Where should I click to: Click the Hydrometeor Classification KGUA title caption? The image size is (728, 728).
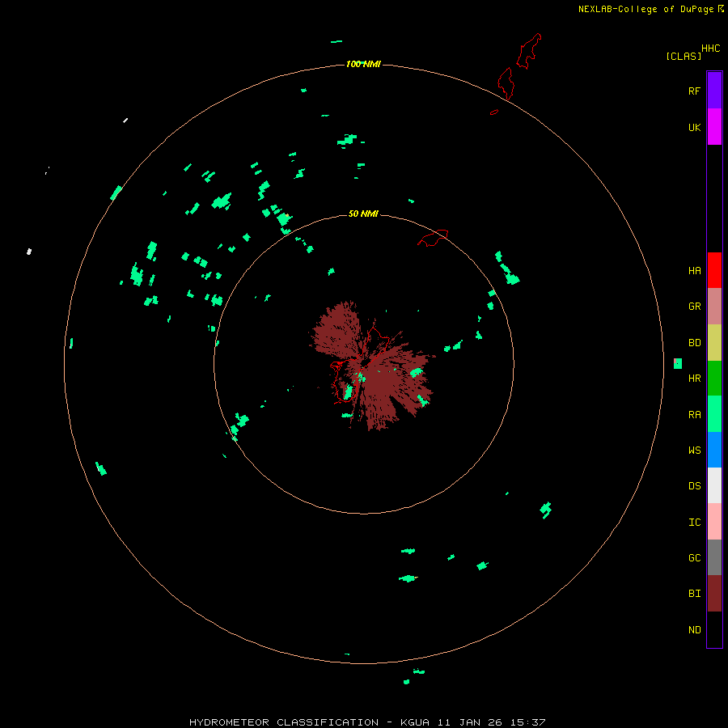coord(367,722)
